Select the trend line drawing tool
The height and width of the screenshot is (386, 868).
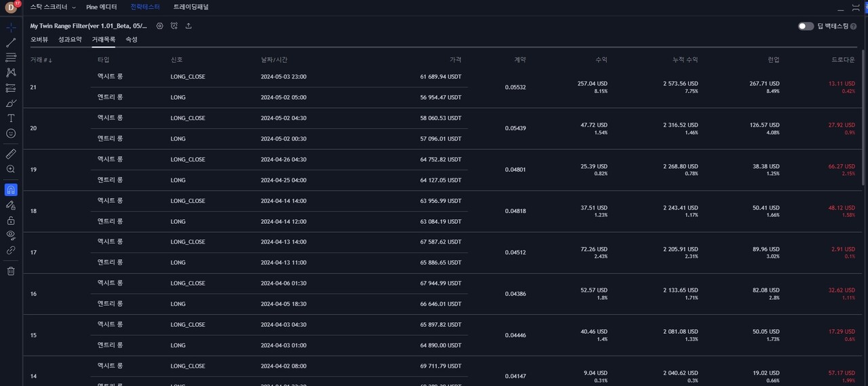11,43
